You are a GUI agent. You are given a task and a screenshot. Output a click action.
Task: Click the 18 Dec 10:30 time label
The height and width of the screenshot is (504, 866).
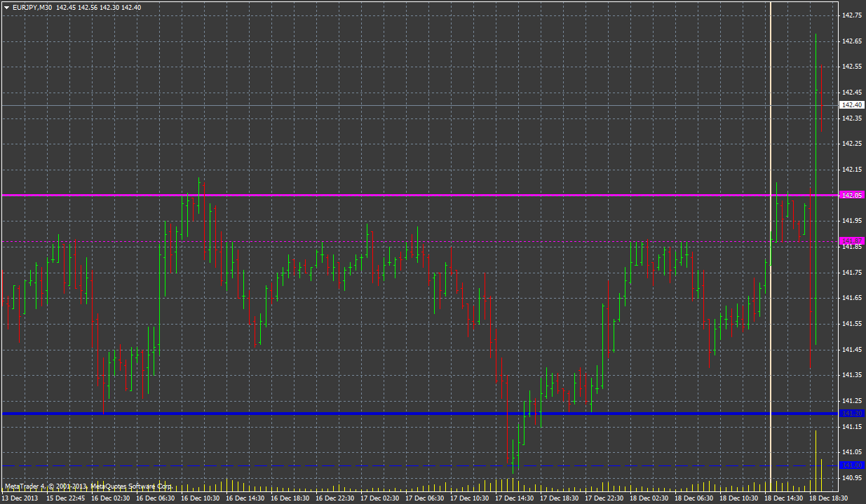(739, 498)
